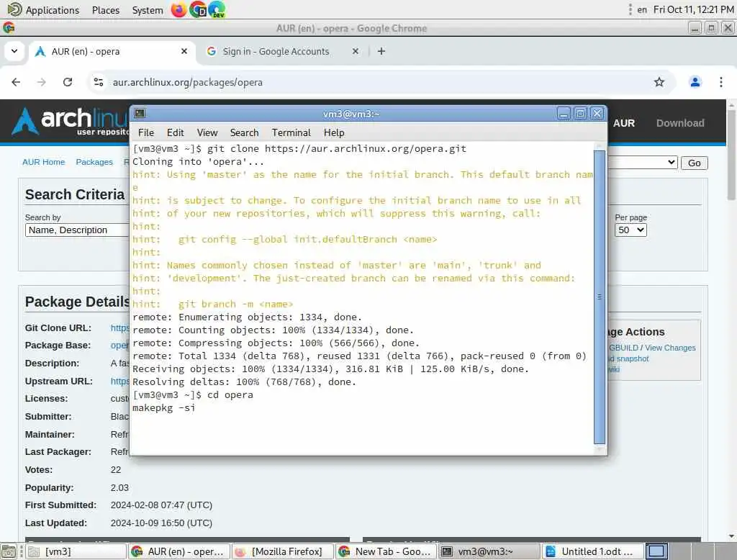The image size is (737, 560).
Task: Close the AUR (en) - opera tab
Action: pyautogui.click(x=184, y=51)
